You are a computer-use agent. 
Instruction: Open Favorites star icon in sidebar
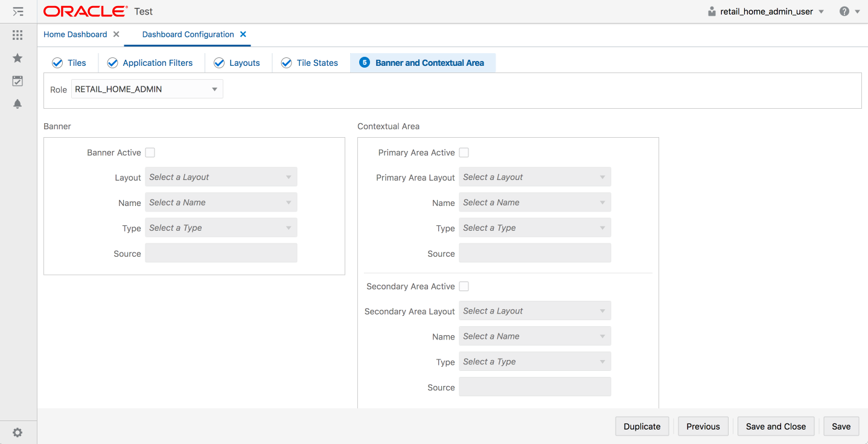pyautogui.click(x=18, y=58)
